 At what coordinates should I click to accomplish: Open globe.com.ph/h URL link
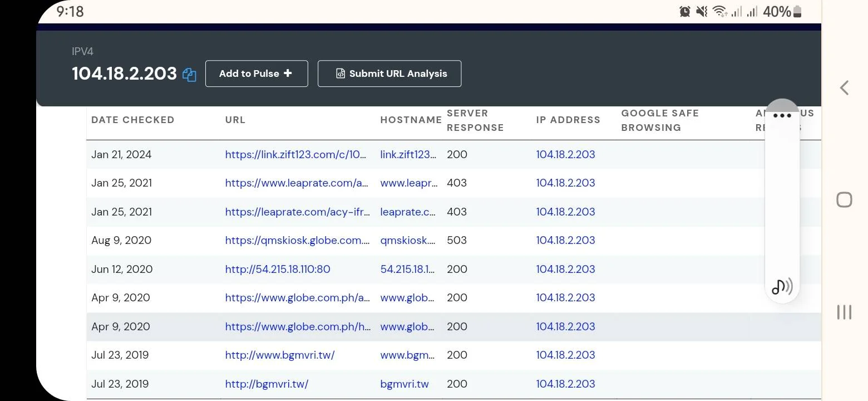(x=298, y=326)
